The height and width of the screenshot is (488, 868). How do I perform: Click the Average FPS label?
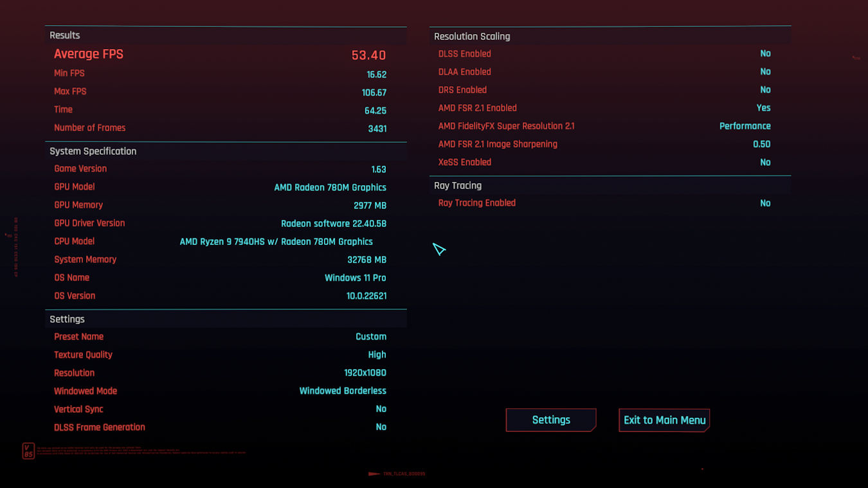pyautogui.click(x=89, y=55)
